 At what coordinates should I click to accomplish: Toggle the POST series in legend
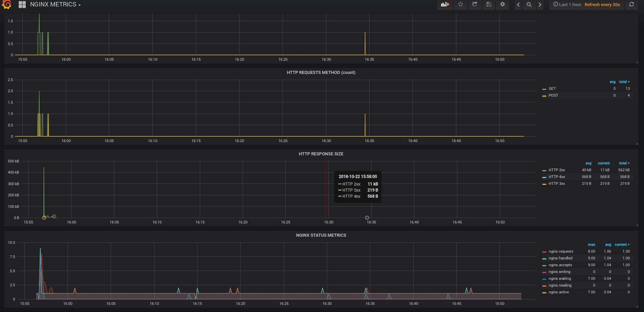[x=553, y=95]
